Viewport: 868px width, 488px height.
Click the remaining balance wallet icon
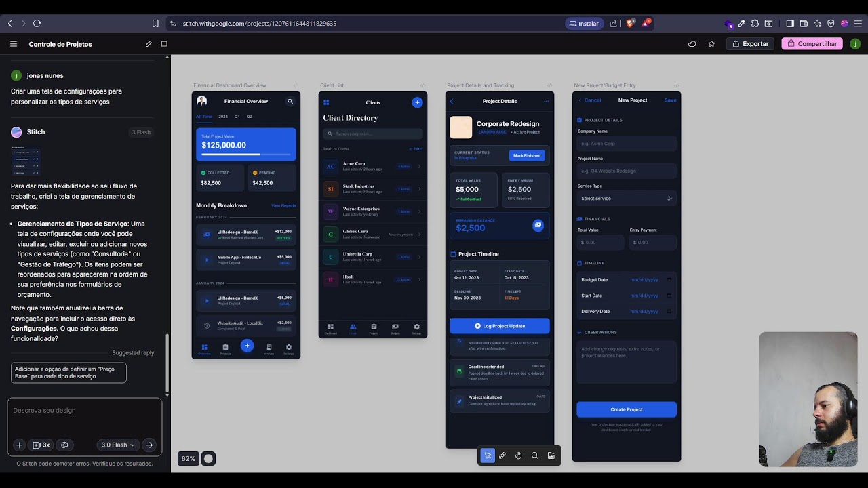[538, 225]
